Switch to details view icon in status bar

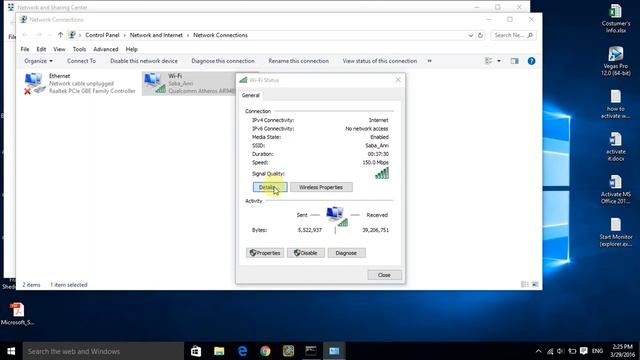[524, 284]
